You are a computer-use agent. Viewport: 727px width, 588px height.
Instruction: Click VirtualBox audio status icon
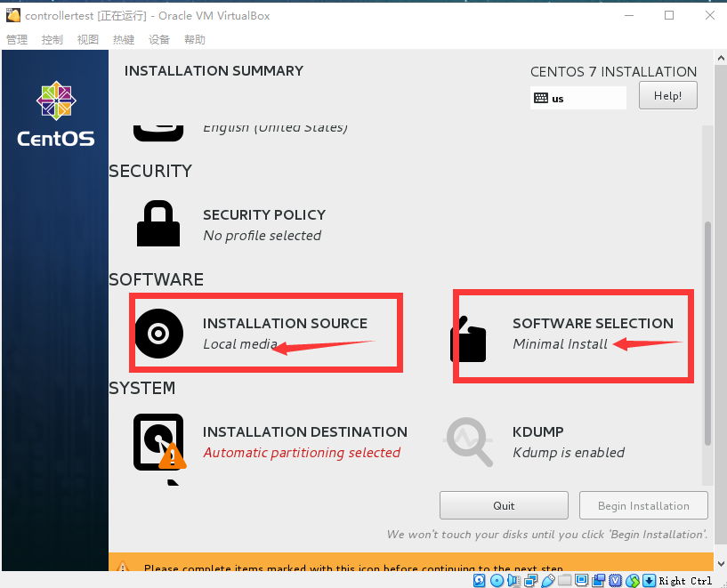click(x=513, y=580)
